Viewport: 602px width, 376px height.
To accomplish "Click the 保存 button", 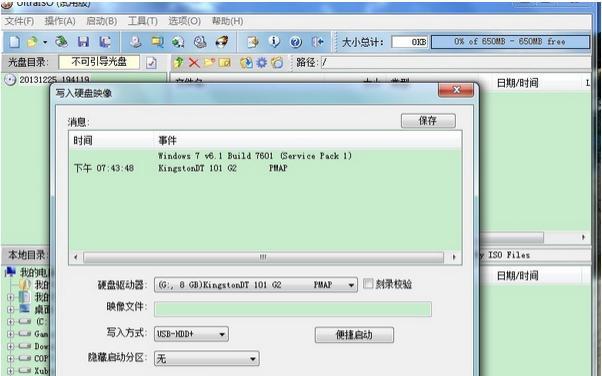I will (428, 121).
